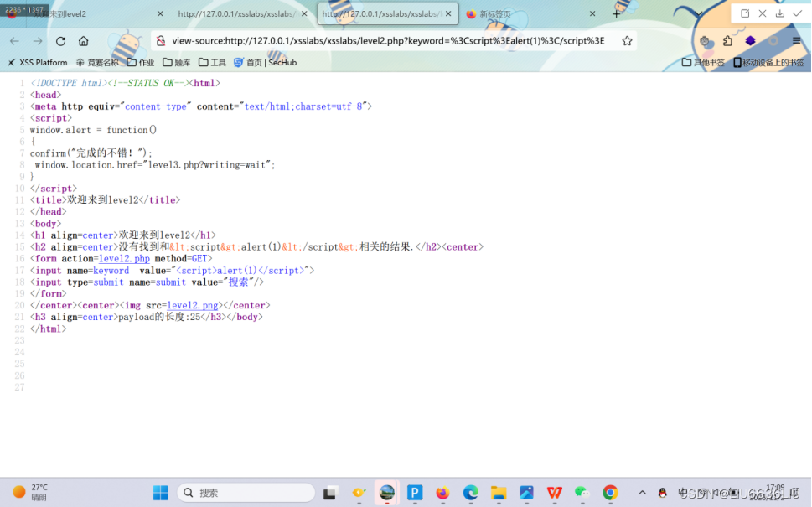Open the blue P app on taskbar
The height and width of the screenshot is (507, 812).
tap(414, 493)
